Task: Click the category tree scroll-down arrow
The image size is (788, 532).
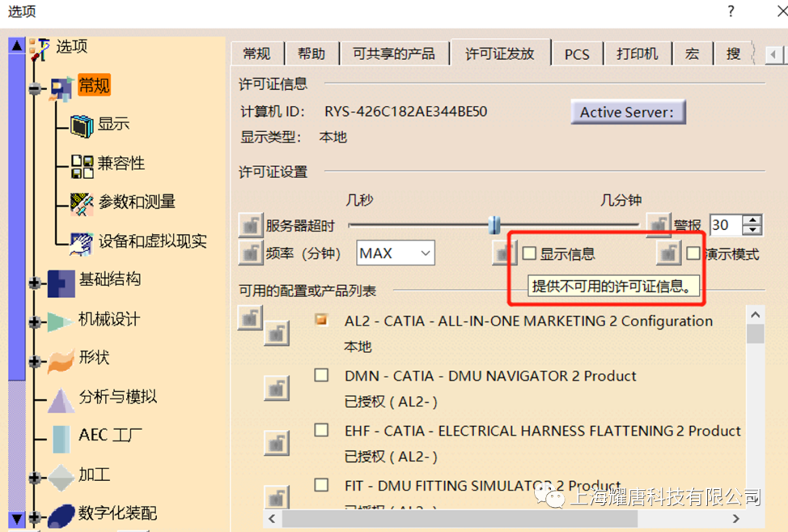Action: click(x=17, y=519)
